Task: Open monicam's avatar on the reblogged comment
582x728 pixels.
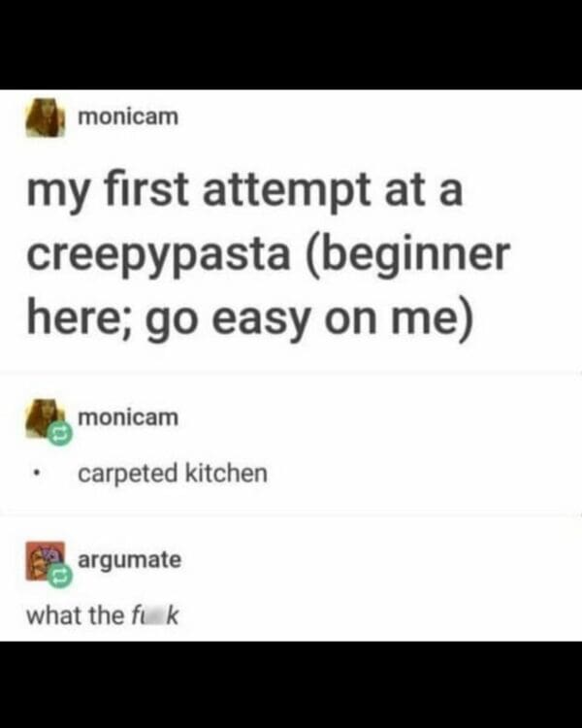Action: [44, 417]
